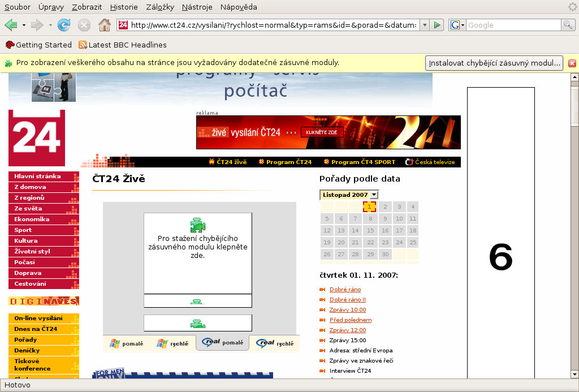Image resolution: width=579 pixels, height=392 pixels.
Task: Click the Stop loading icon
Action: [x=84, y=25]
